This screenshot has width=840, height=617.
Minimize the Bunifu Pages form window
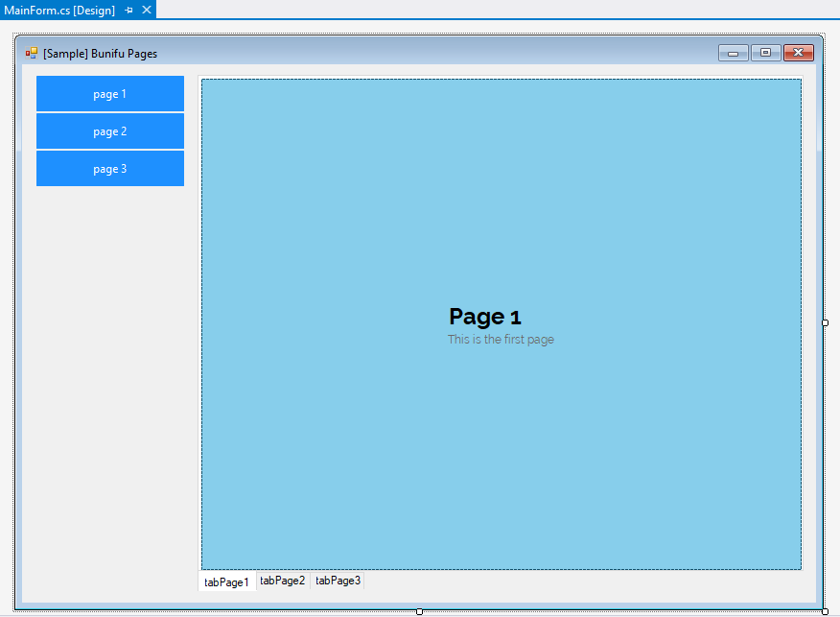[733, 53]
